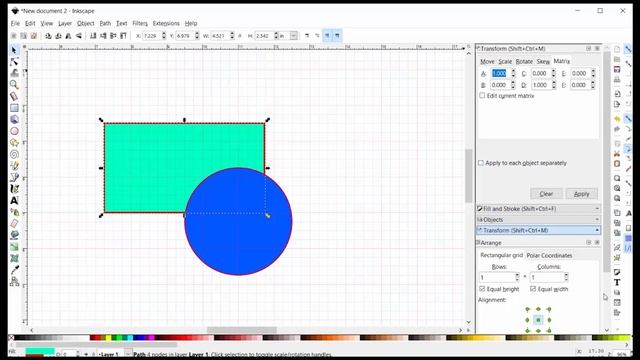Select the Calligraphy tool
This screenshot has height=360, width=640.
[x=14, y=189]
